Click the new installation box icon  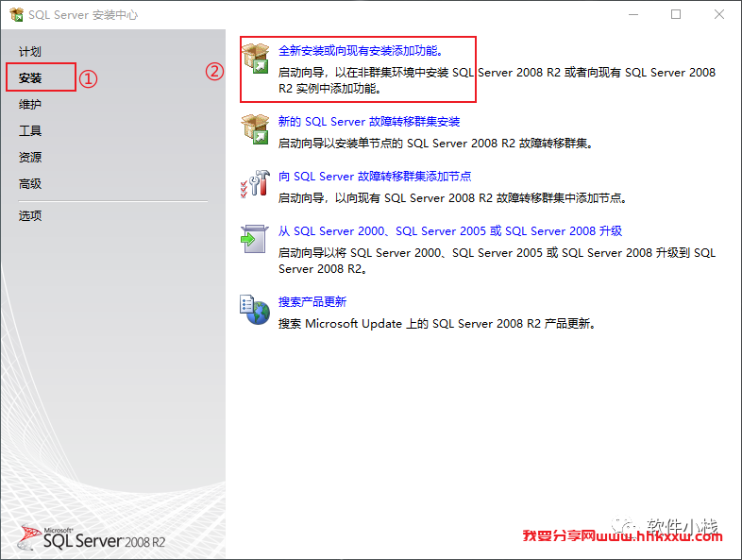pyautogui.click(x=256, y=59)
